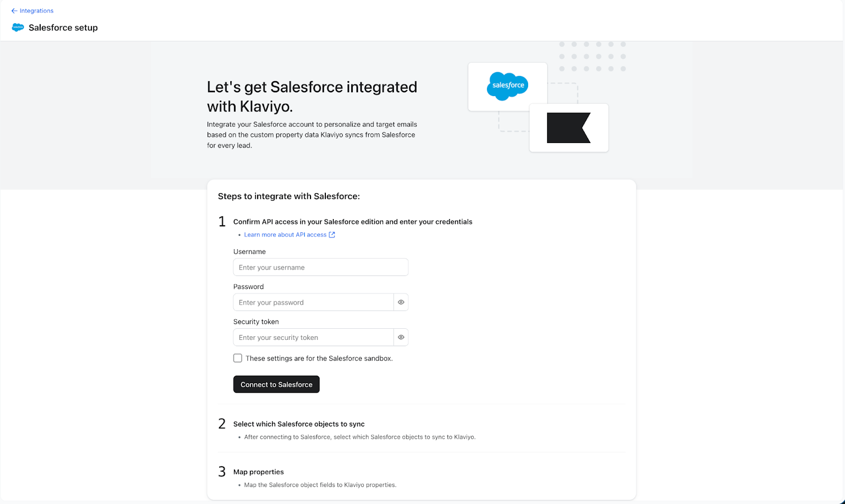The height and width of the screenshot is (504, 845).
Task: Click step 2 Select which Salesforce objects to sync
Action: [299, 424]
